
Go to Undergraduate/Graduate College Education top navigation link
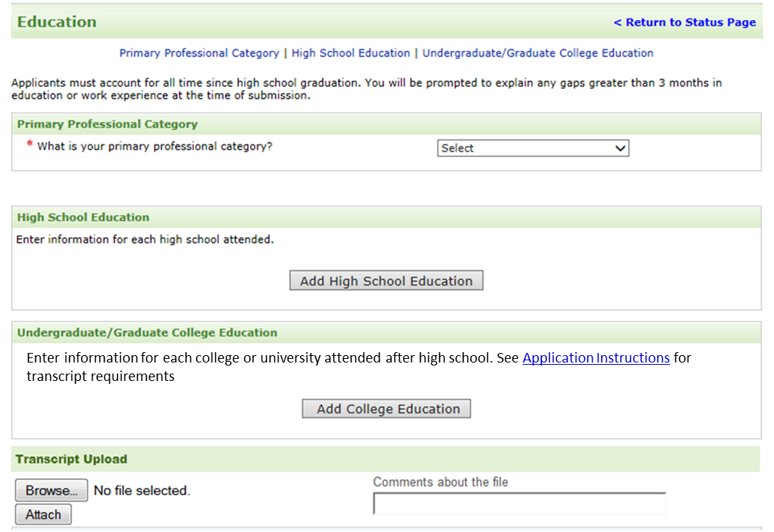coord(537,53)
